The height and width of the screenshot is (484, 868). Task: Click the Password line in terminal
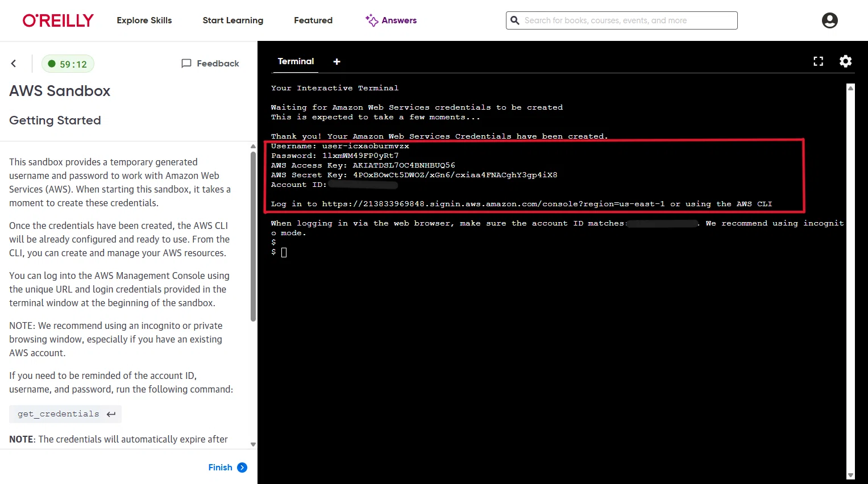tap(335, 156)
